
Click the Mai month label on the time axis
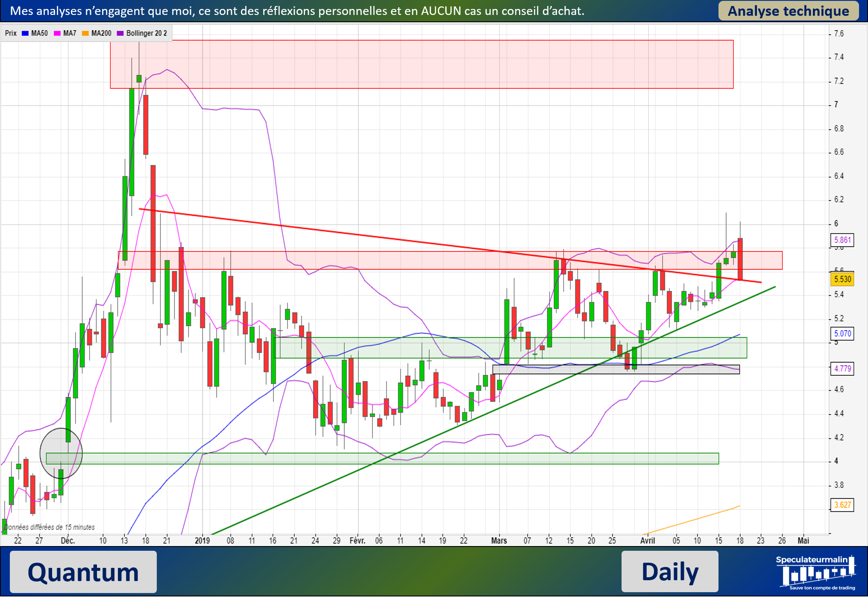803,541
